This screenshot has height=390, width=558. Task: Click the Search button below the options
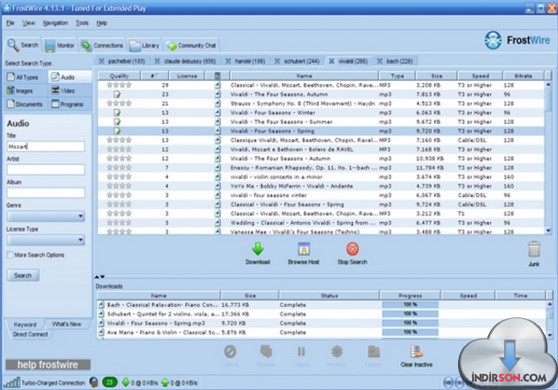23,275
